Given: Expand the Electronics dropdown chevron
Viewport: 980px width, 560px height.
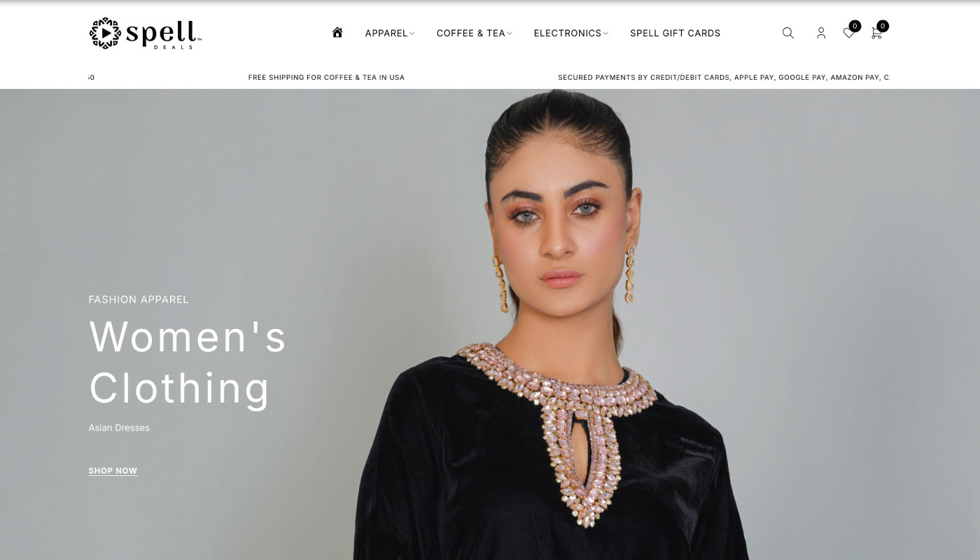Looking at the screenshot, I should (605, 33).
